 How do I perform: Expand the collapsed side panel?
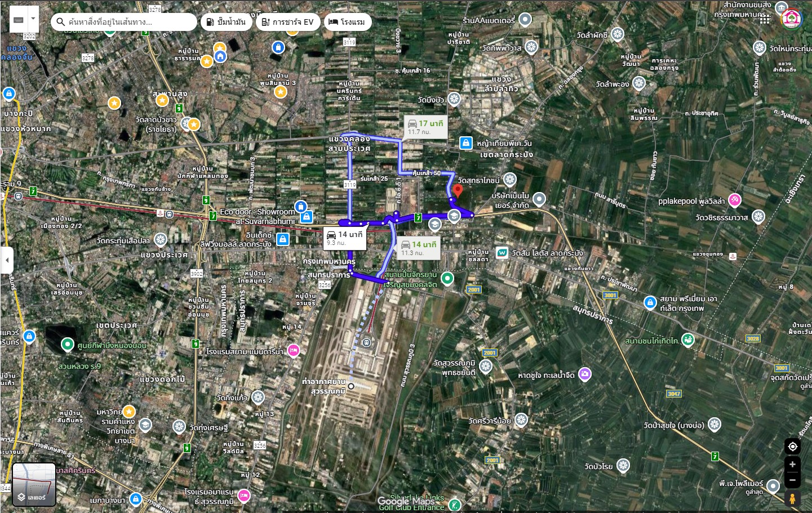pos(7,260)
